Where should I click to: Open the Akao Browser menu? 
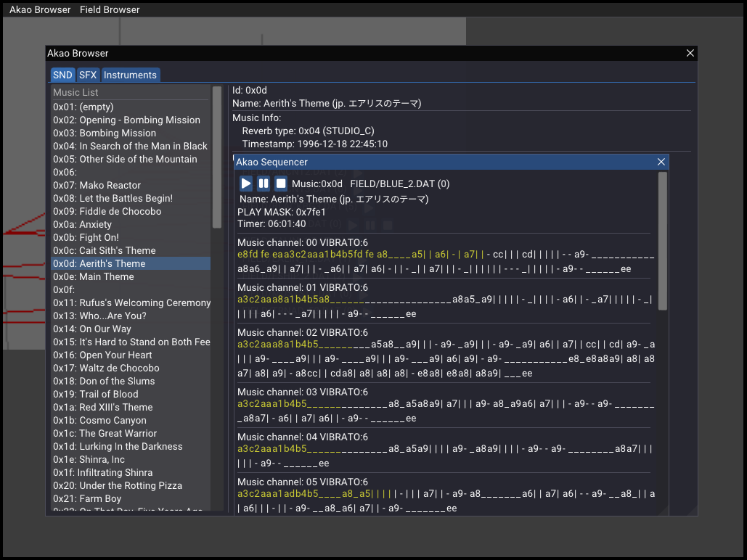[x=40, y=9]
